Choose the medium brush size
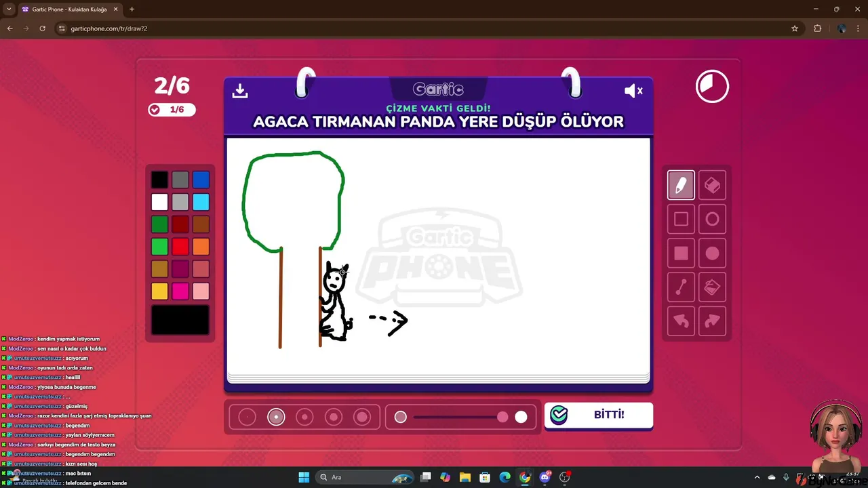 (x=304, y=417)
